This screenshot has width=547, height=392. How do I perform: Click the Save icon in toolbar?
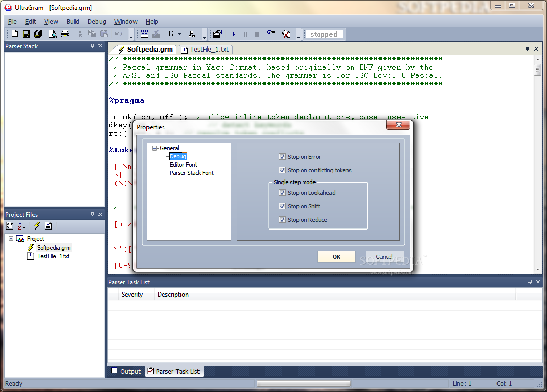pyautogui.click(x=26, y=34)
